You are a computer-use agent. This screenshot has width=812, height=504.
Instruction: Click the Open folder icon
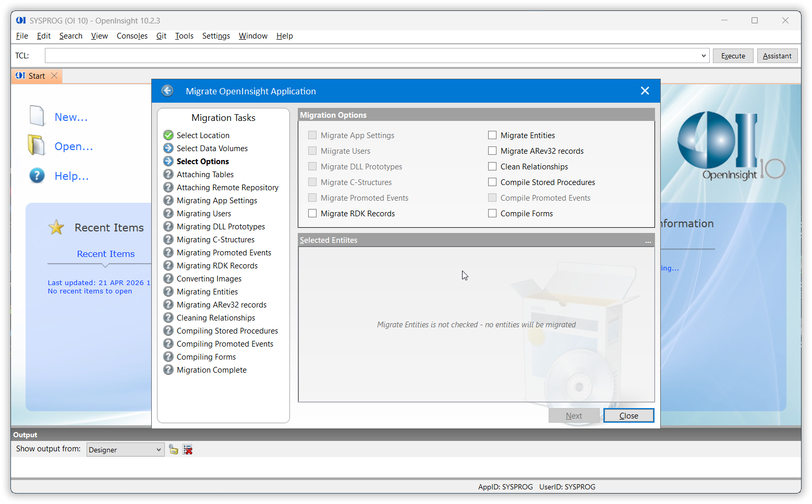click(37, 145)
